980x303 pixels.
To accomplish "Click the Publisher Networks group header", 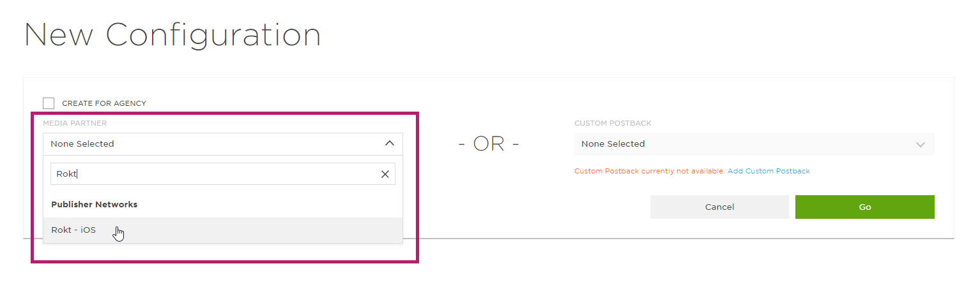I will coord(95,205).
